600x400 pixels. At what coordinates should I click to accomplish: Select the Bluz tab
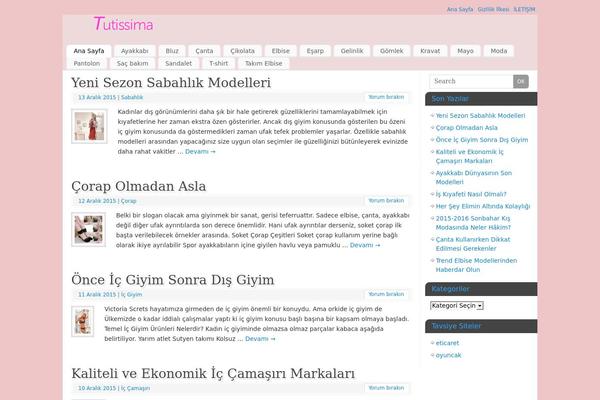click(172, 51)
